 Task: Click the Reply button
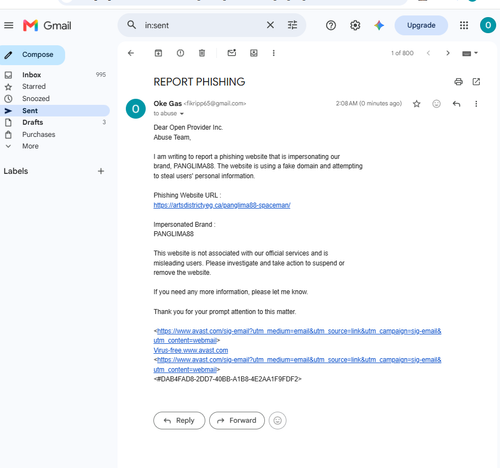179,421
